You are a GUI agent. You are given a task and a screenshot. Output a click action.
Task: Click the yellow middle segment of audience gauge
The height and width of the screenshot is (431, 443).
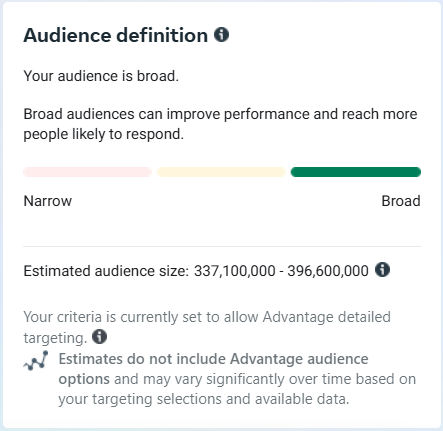[221, 172]
